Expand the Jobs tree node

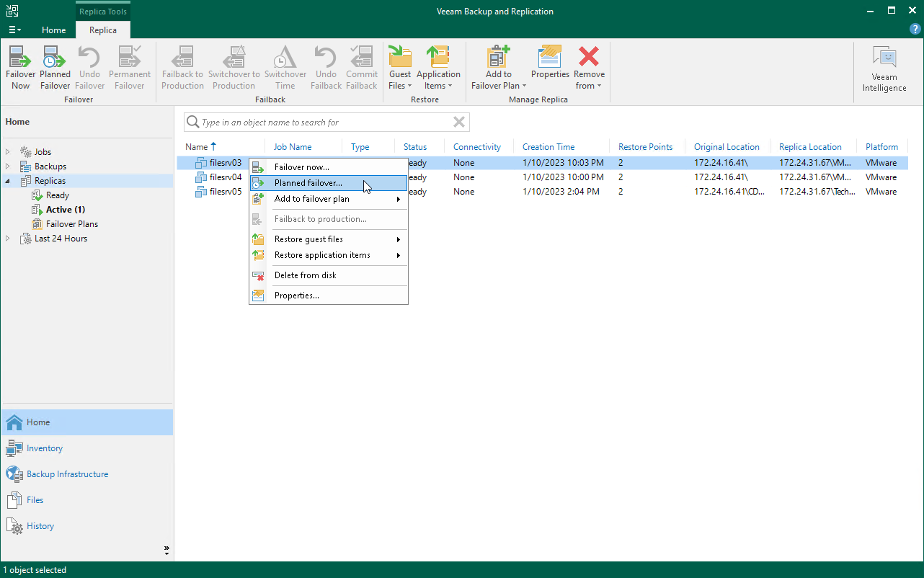(x=8, y=152)
